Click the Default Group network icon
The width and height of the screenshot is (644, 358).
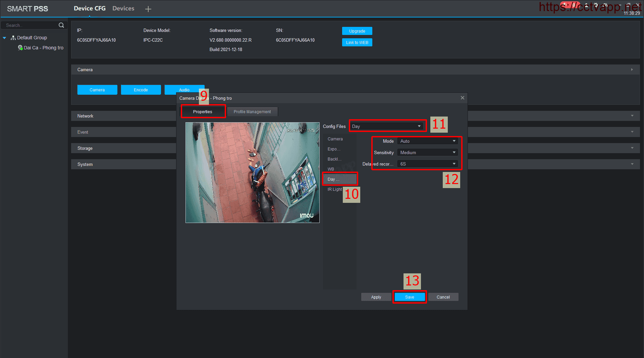pos(13,38)
